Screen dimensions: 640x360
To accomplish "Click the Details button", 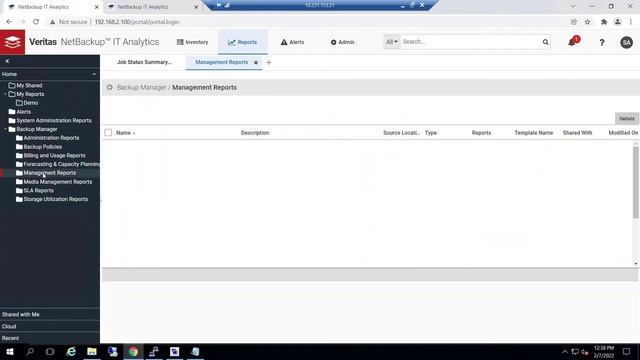I will [627, 118].
